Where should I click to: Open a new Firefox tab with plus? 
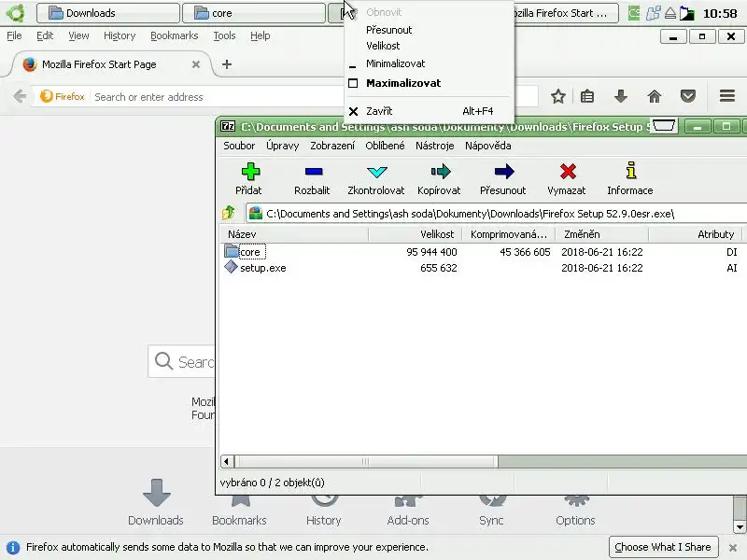227,64
